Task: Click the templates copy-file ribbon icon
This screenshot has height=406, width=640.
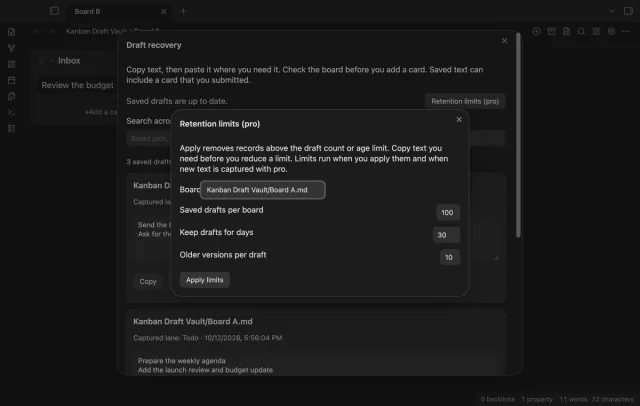Action: click(11, 96)
